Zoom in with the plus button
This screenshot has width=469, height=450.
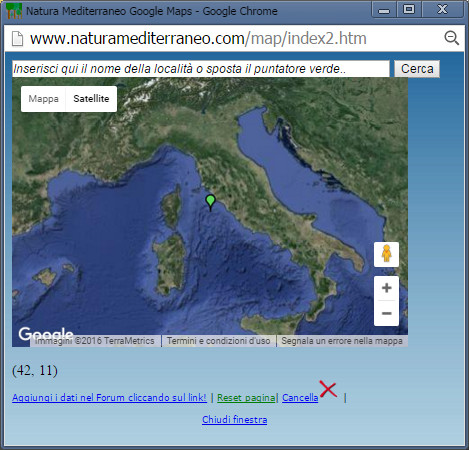[x=386, y=288]
